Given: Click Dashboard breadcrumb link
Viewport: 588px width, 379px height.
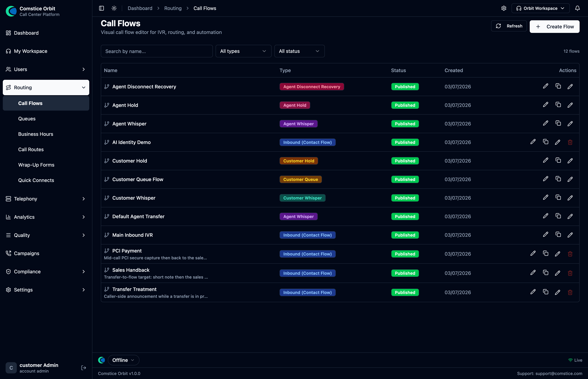Looking at the screenshot, I should (140, 8).
